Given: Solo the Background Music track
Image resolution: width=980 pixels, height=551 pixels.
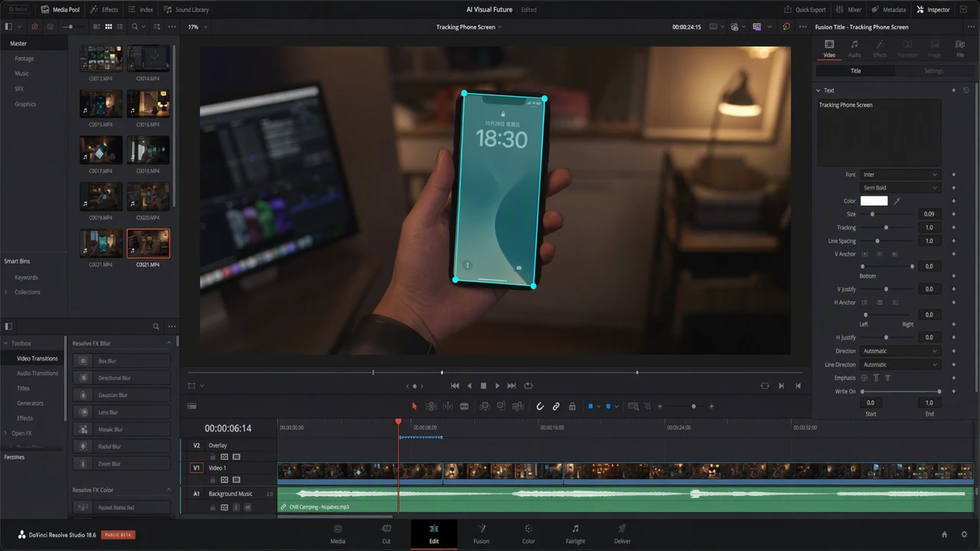Looking at the screenshot, I should (236, 507).
